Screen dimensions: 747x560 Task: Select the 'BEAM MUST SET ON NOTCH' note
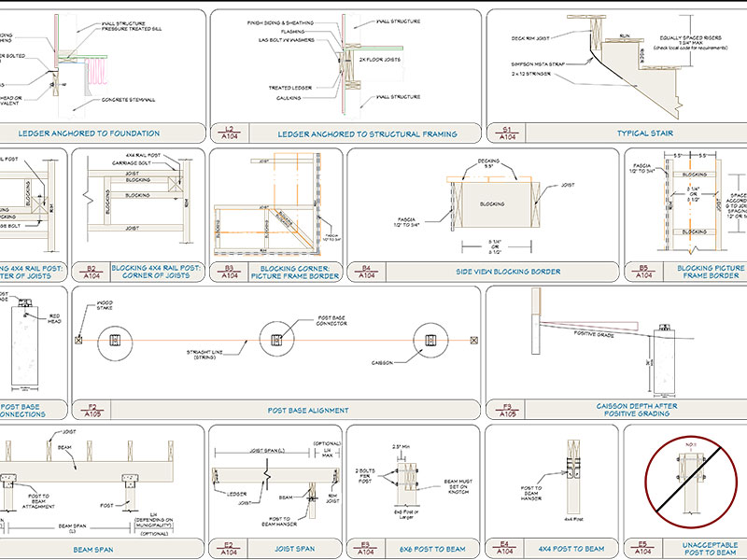click(458, 486)
